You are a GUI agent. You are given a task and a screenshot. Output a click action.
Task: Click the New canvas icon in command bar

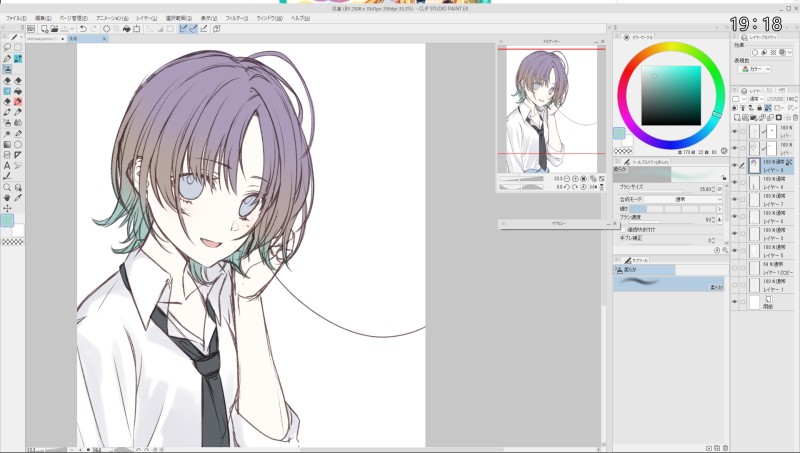click(x=44, y=29)
